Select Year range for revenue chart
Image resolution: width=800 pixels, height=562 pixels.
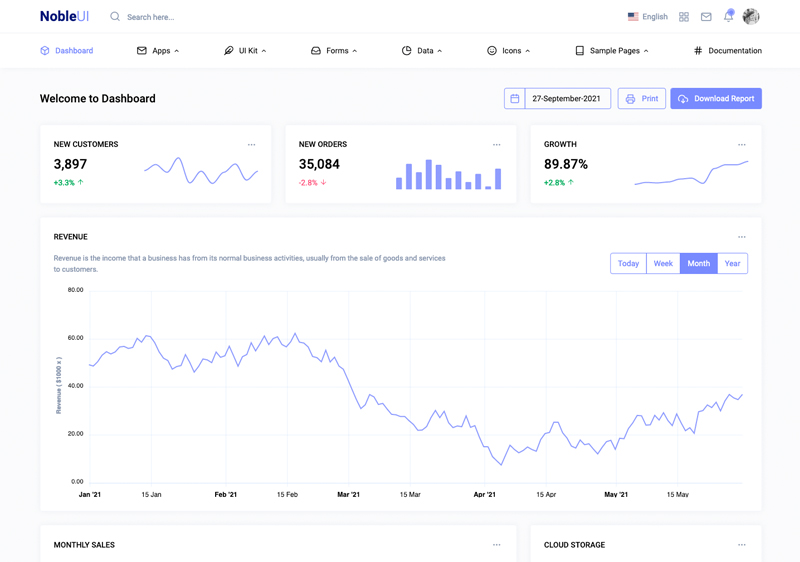click(x=732, y=264)
